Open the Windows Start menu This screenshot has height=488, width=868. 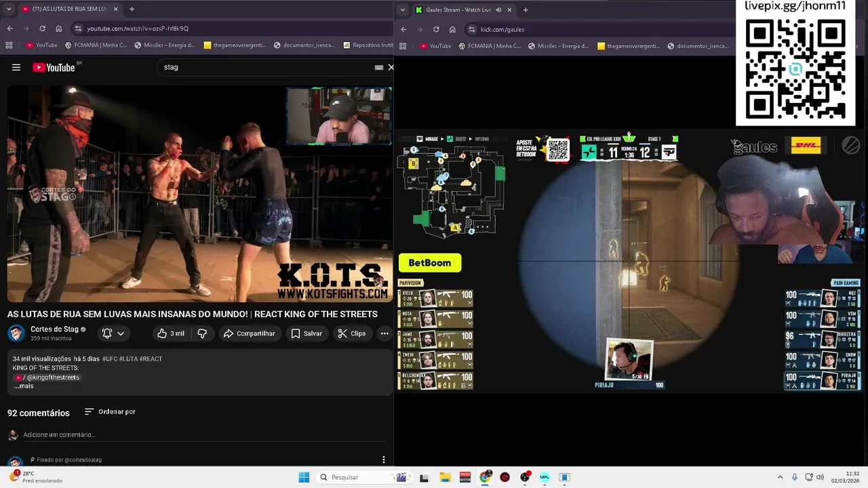click(304, 477)
